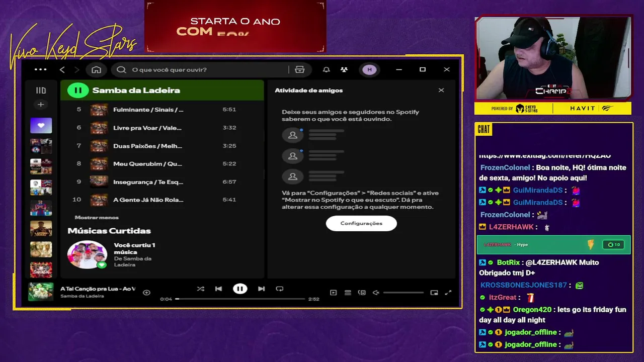Viewport: 644px width, 362px height.
Task: Play track 8 Meu Querubim
Action: click(163, 164)
